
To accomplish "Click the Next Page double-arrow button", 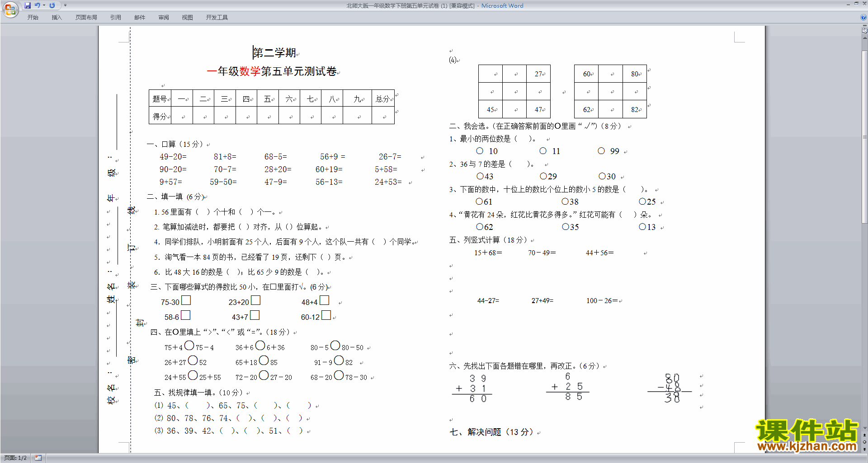I will tap(865, 449).
